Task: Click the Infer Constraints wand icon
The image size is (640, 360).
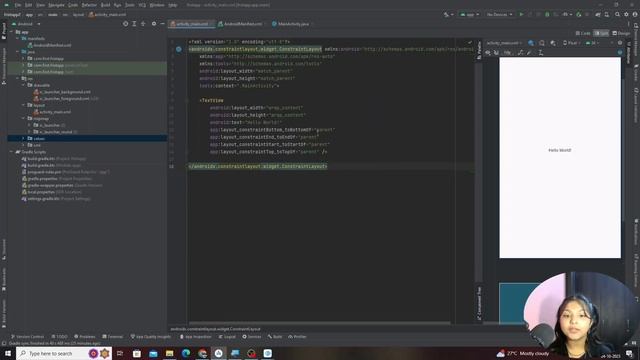Action: (x=529, y=53)
